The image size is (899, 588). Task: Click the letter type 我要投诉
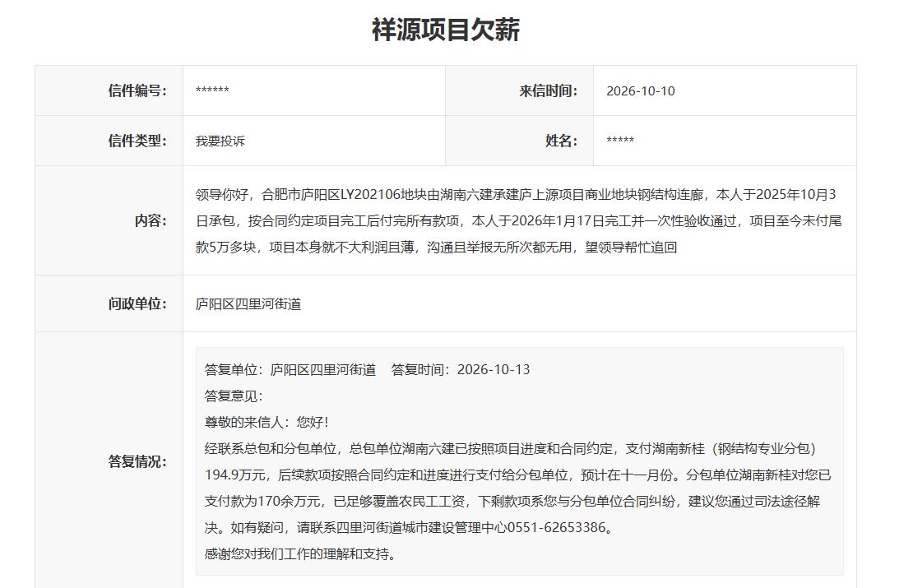click(220, 141)
